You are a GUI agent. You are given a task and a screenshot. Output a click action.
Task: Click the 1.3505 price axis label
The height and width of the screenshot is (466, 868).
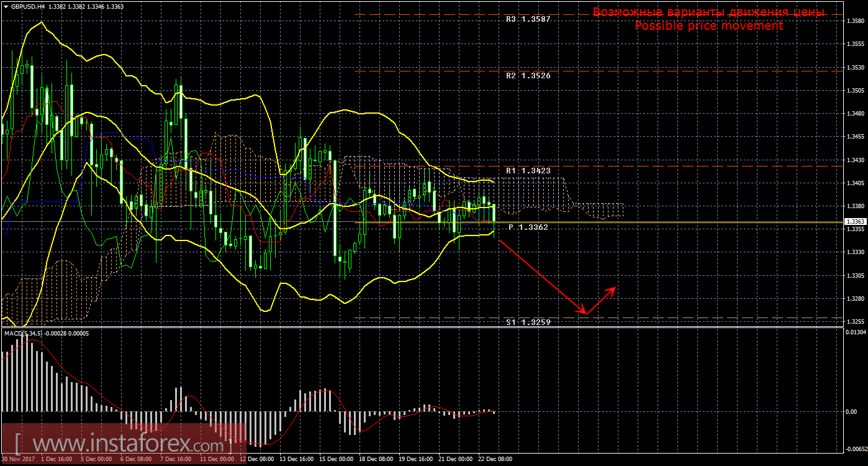[855, 90]
